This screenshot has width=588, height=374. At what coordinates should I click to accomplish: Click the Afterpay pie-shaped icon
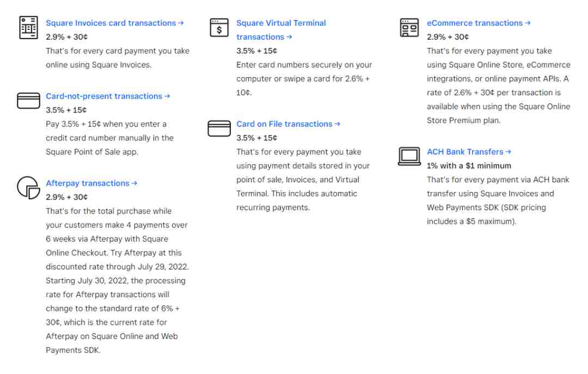(x=28, y=188)
